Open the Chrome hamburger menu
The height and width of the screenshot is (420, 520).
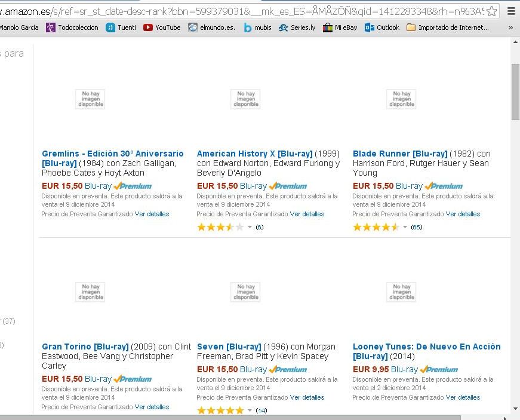511,11
